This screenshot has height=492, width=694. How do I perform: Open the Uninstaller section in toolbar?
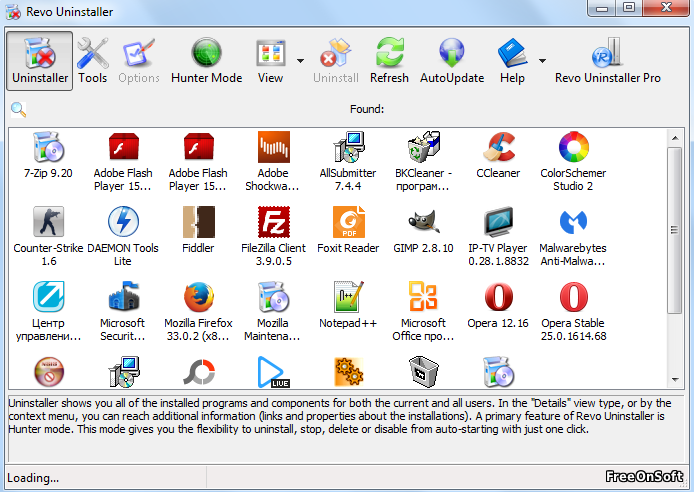(x=40, y=61)
